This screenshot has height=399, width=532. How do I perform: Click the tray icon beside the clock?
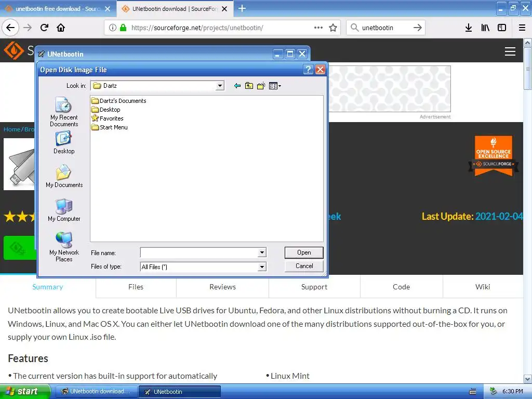click(x=494, y=391)
